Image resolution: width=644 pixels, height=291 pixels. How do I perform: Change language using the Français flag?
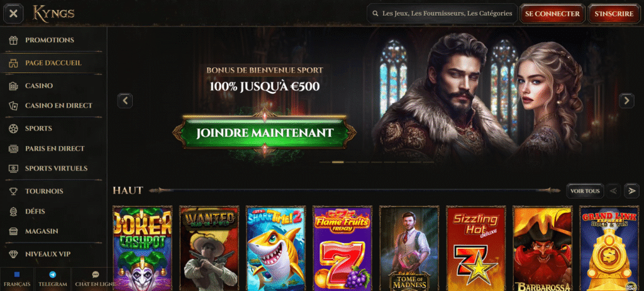[17, 275]
